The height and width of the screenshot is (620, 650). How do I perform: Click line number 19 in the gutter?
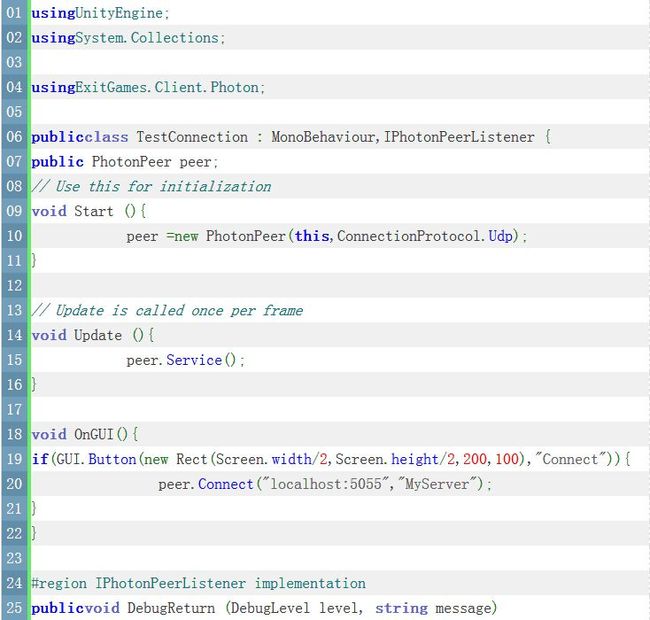tap(14, 459)
